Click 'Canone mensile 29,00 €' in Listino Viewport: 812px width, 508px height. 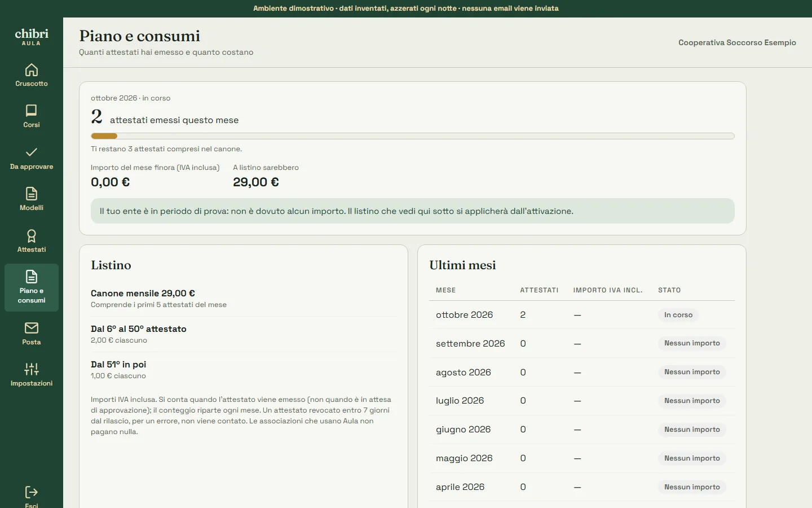pos(143,294)
